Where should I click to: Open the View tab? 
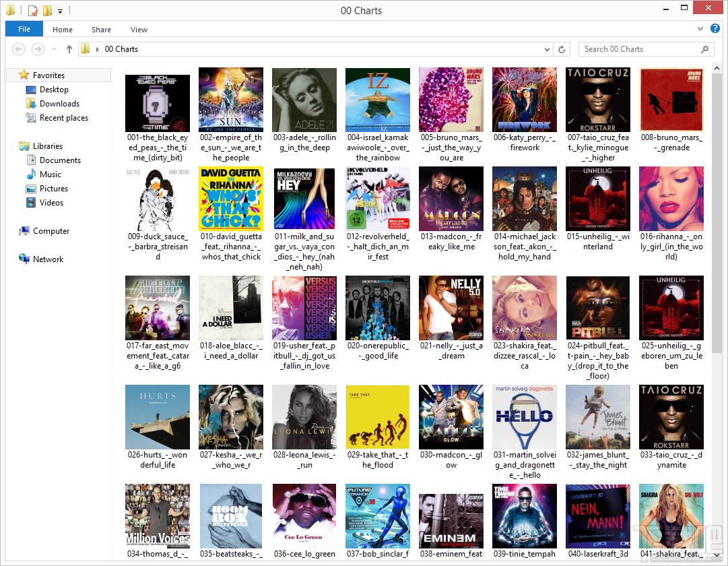point(139,29)
